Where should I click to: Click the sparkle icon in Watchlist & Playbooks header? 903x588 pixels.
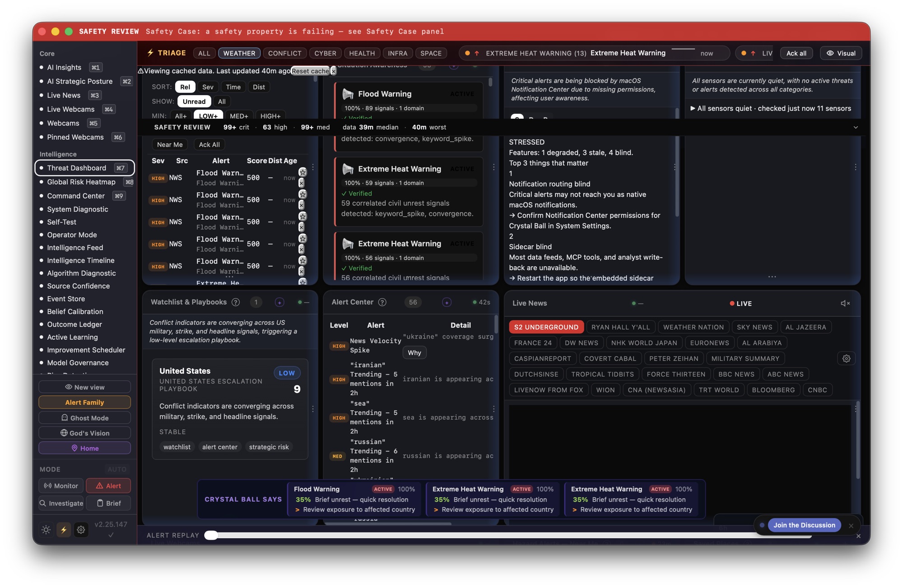point(279,302)
